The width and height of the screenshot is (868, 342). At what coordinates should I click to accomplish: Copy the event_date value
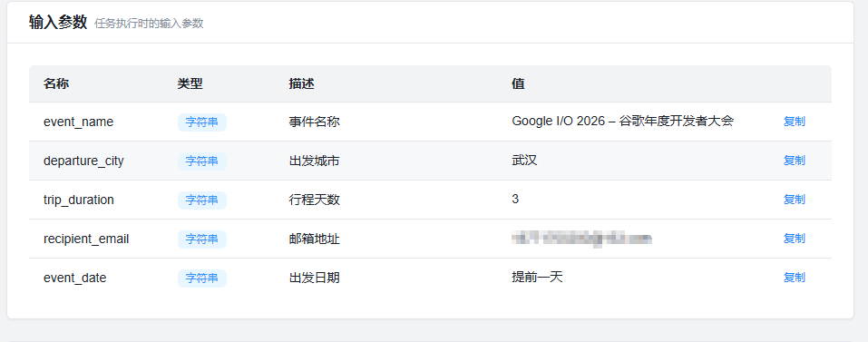tap(794, 278)
